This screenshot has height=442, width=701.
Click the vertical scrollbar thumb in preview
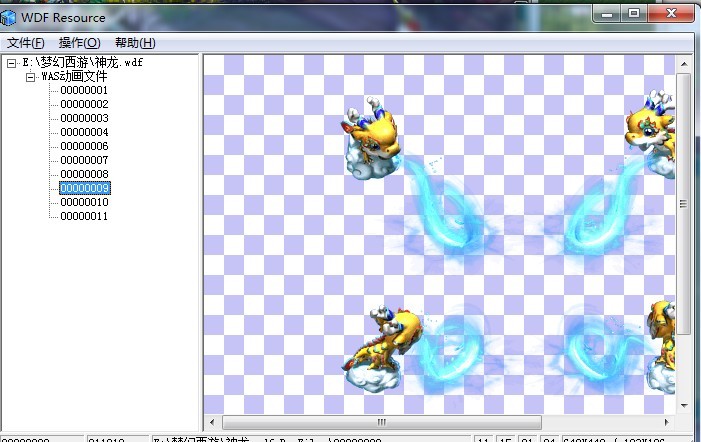(x=684, y=204)
